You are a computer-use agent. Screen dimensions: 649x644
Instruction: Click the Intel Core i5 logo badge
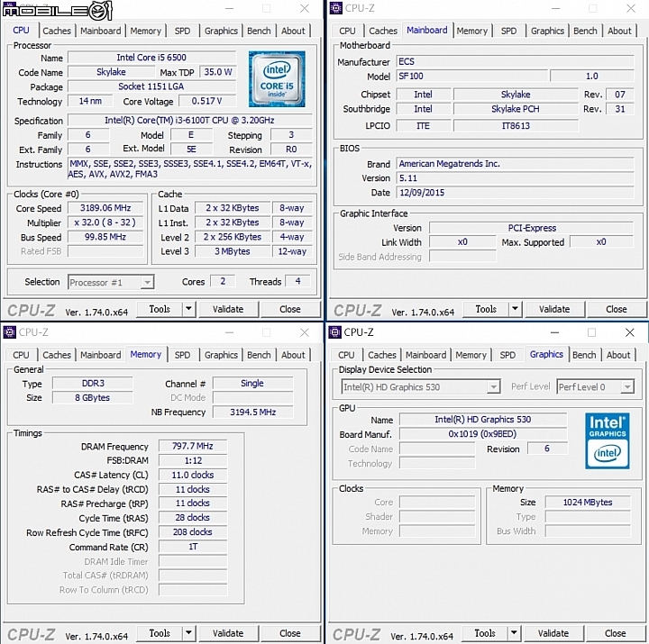(x=277, y=79)
